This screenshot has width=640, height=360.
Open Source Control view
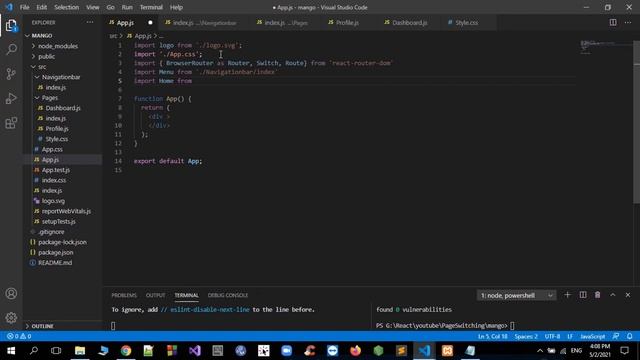coord(11,74)
